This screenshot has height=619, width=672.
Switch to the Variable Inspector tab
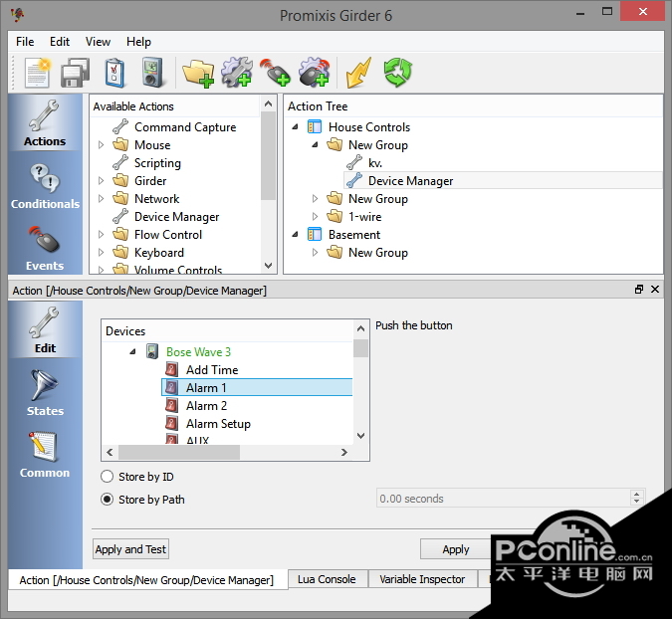(x=422, y=579)
